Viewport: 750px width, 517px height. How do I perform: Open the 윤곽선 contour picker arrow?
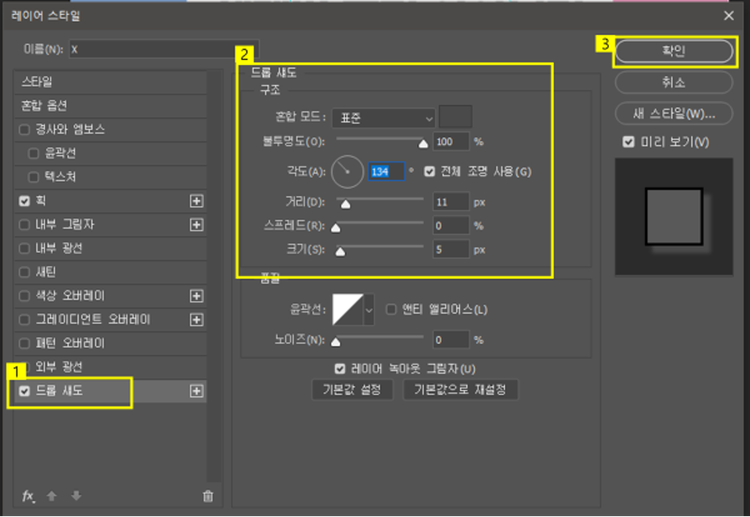click(369, 310)
